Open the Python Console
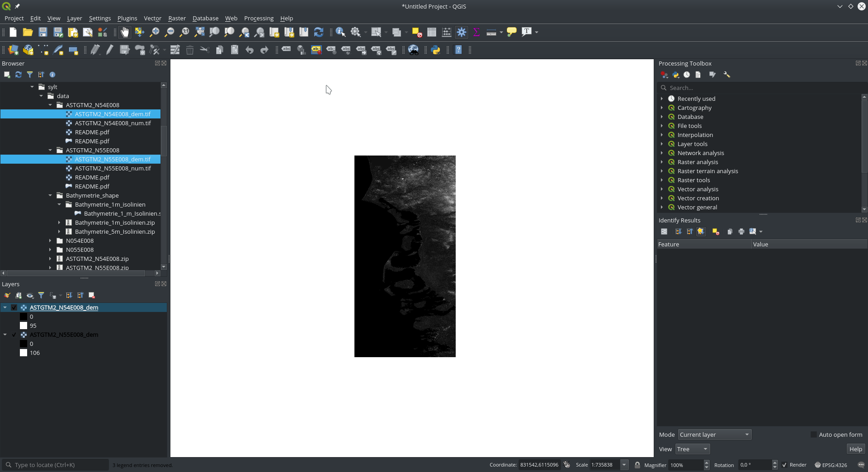 click(435, 50)
